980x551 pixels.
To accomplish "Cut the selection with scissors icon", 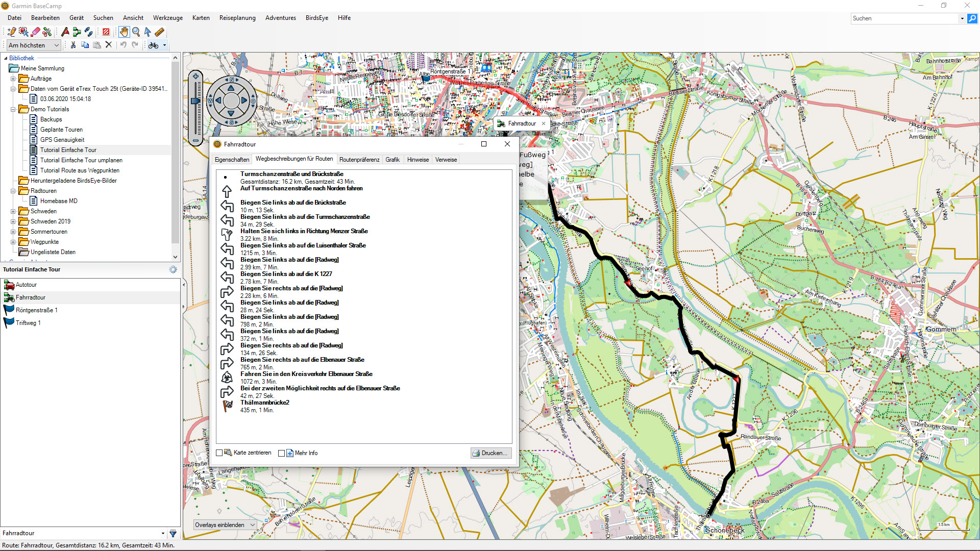I will pyautogui.click(x=73, y=45).
